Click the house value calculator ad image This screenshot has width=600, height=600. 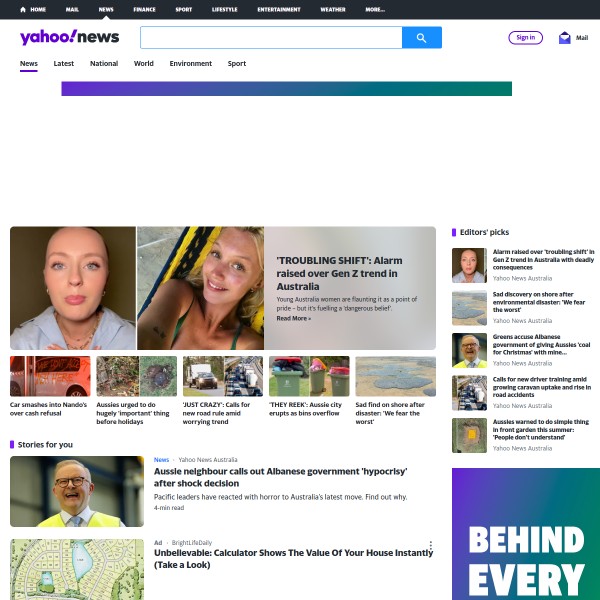click(77, 569)
